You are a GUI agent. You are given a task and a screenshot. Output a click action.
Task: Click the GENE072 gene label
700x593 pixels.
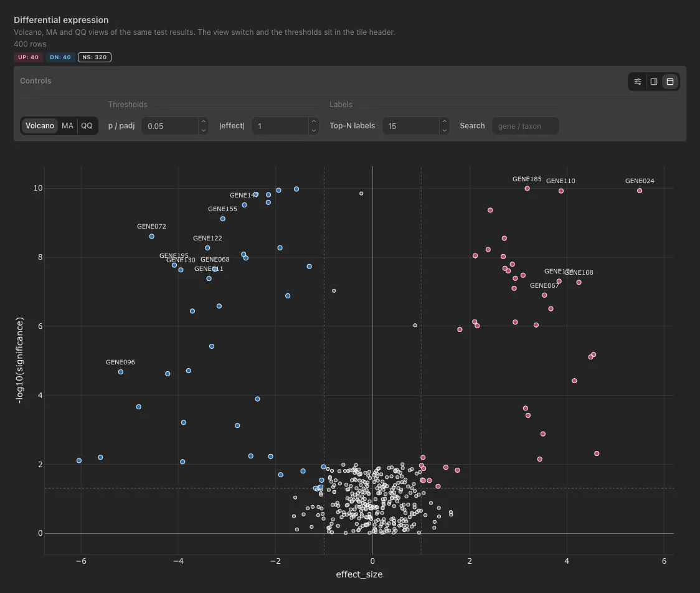point(151,226)
